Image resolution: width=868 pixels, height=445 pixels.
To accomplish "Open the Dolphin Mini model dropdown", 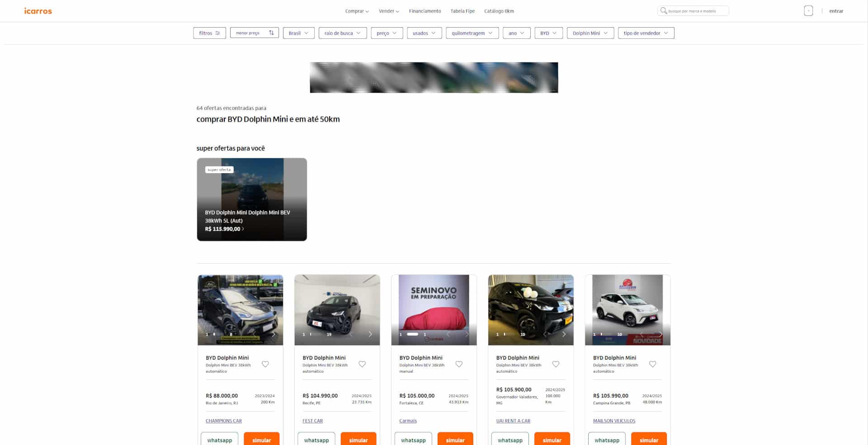I will tap(590, 33).
